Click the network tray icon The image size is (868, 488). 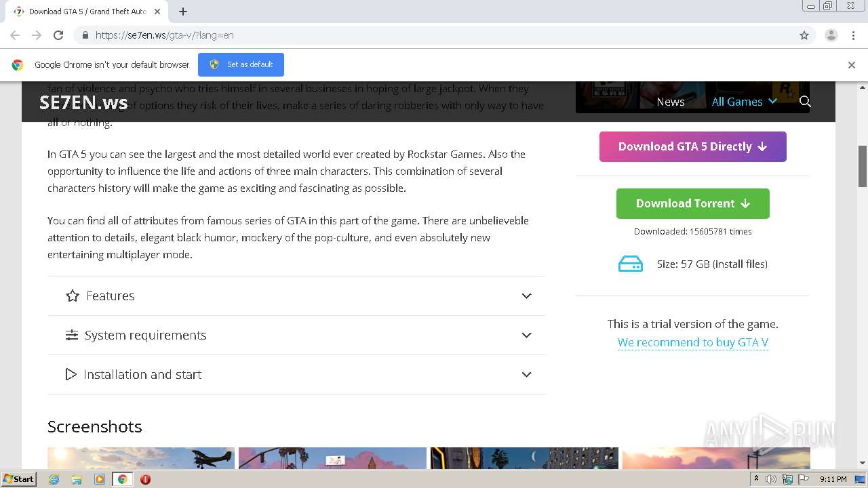tap(787, 479)
